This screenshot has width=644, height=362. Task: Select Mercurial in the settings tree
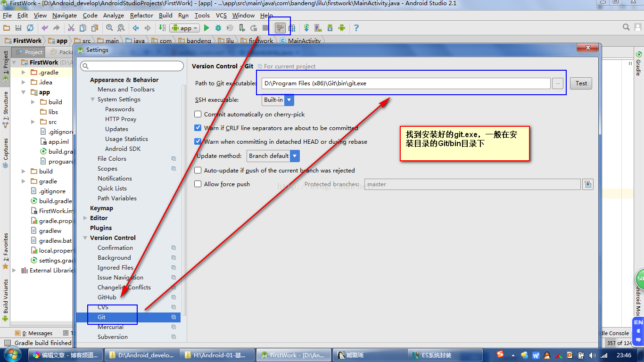pos(110,327)
